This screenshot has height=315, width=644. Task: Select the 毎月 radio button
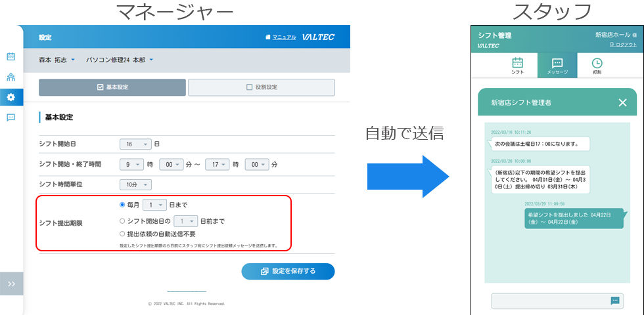[122, 205]
